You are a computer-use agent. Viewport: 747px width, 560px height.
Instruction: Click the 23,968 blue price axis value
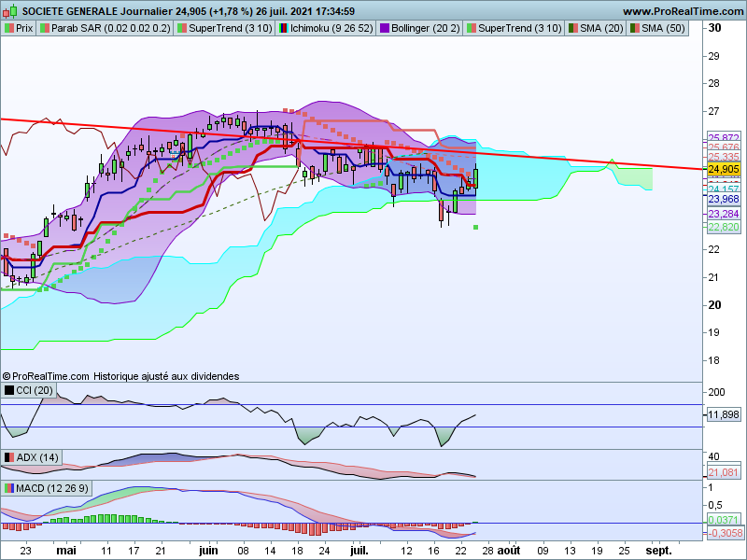(x=723, y=199)
